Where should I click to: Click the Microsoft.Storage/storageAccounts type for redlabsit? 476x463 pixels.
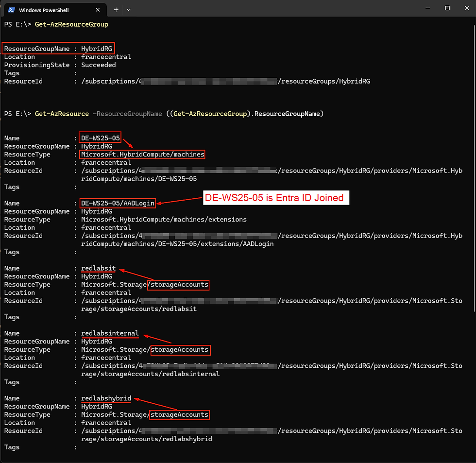(145, 285)
